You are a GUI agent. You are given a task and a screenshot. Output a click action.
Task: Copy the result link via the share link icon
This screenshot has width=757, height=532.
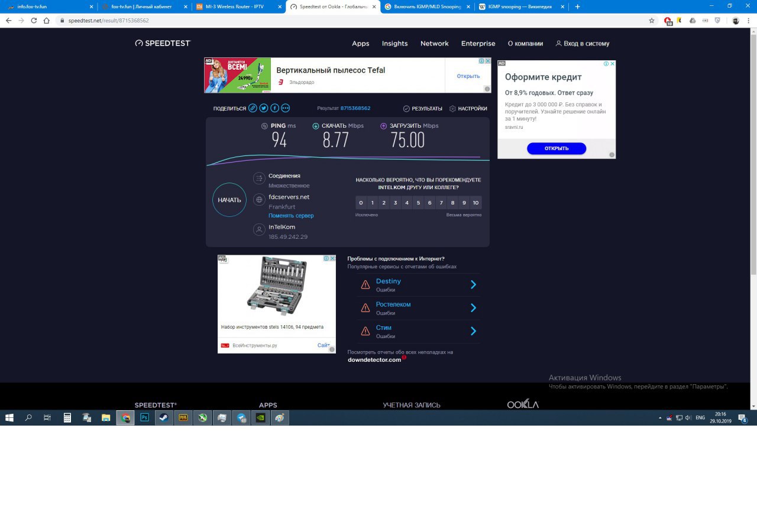click(253, 108)
